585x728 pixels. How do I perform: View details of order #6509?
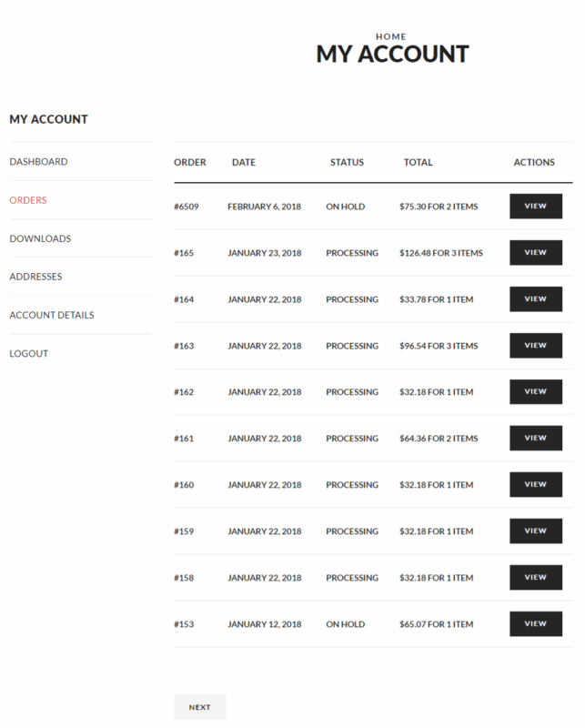click(536, 206)
